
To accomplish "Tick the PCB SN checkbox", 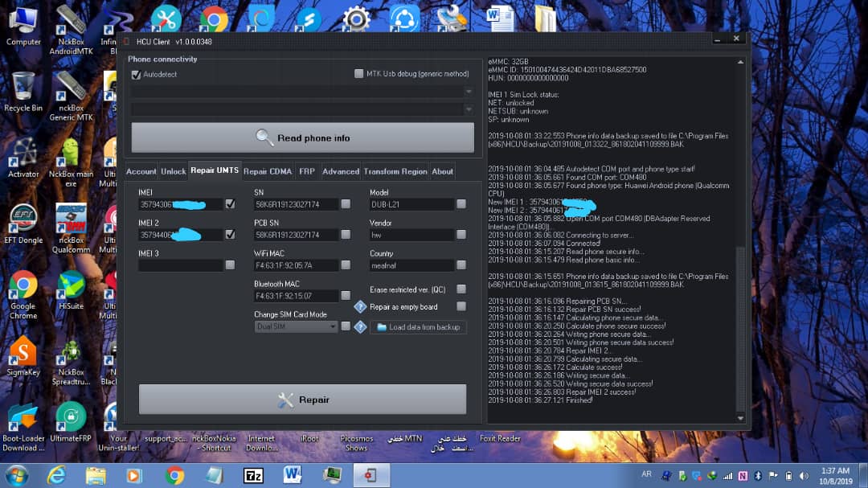I will coord(346,235).
